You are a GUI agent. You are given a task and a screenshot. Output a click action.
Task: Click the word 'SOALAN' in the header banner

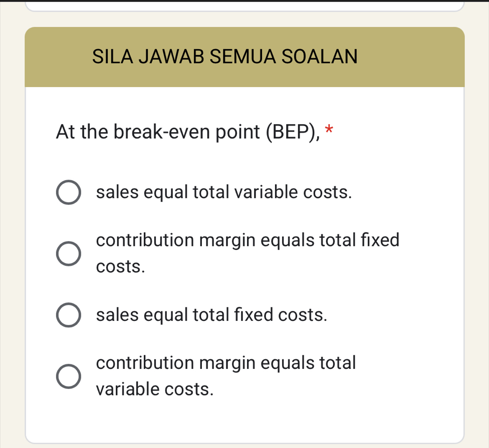click(320, 57)
